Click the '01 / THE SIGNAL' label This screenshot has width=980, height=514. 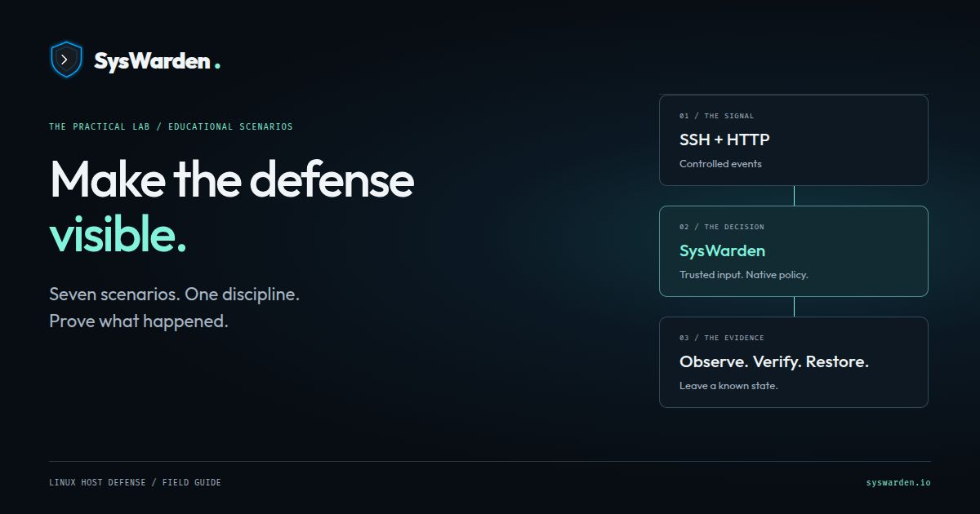[717, 116]
